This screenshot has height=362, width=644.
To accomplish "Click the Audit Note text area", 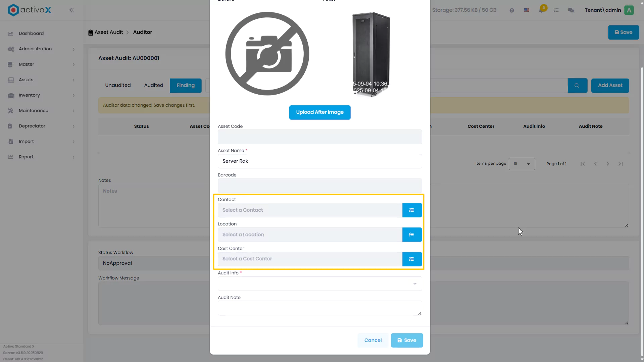I will point(319,308).
